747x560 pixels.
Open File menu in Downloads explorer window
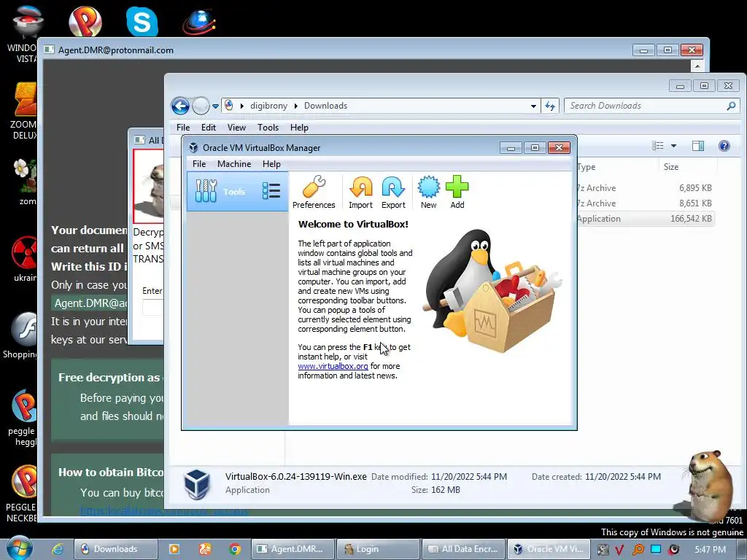pyautogui.click(x=183, y=128)
